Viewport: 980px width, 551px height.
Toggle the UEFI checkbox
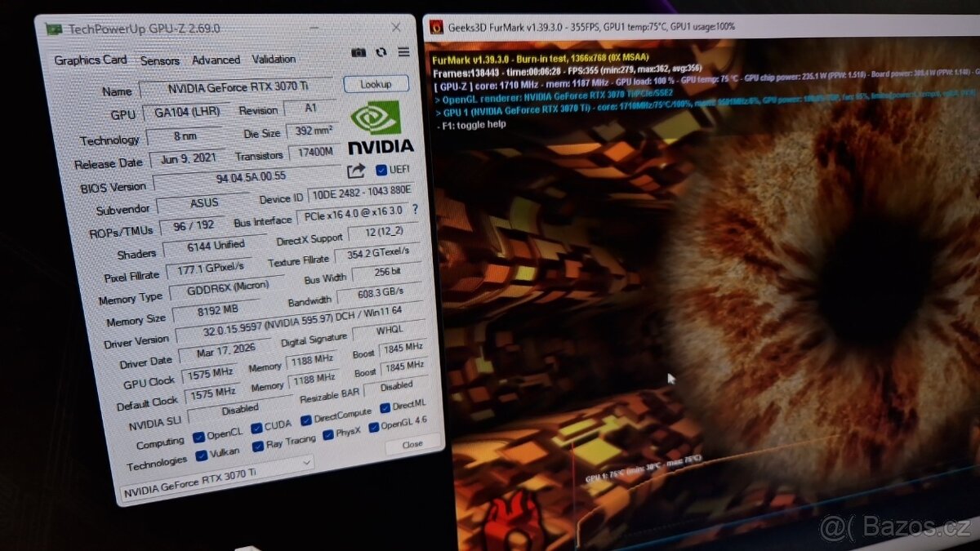(x=381, y=170)
